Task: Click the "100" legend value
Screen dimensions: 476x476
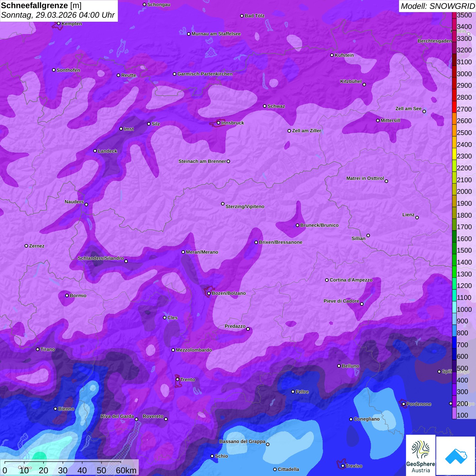Action: coord(463,415)
